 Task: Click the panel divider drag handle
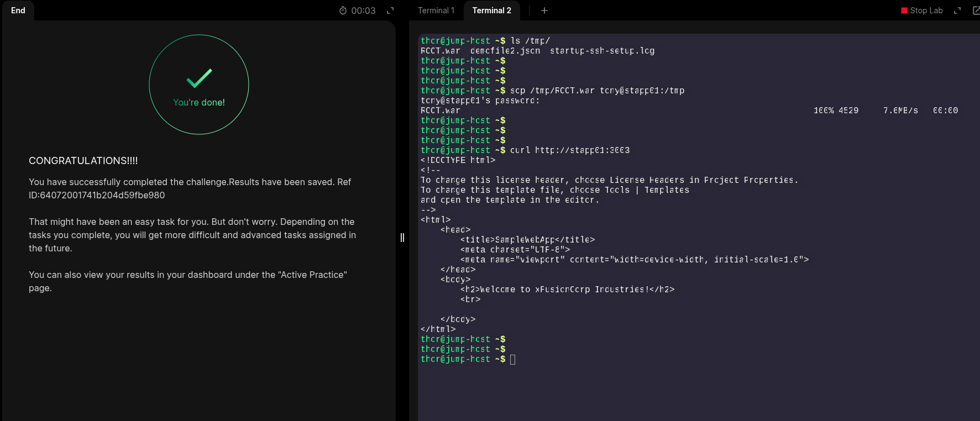click(x=402, y=238)
